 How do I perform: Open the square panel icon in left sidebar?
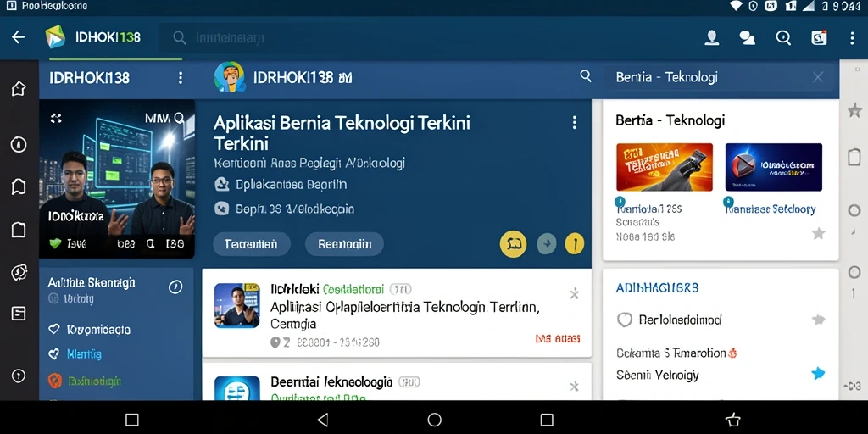coord(19,229)
